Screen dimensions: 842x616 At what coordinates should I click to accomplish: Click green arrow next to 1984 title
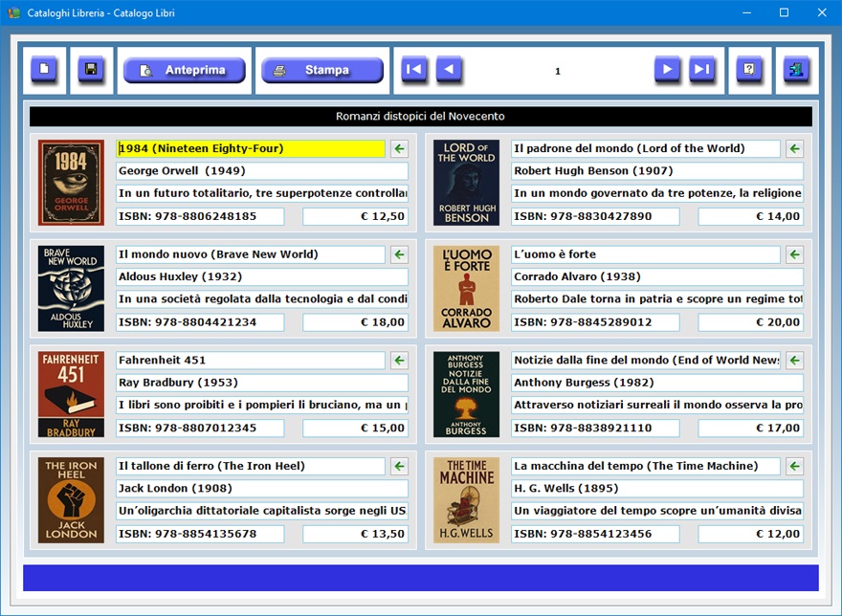pyautogui.click(x=400, y=148)
